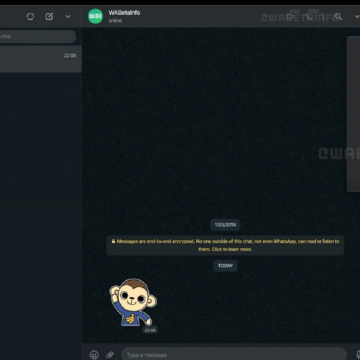Attach a file with paperclip icon
The width and height of the screenshot is (360, 360).
click(x=110, y=355)
